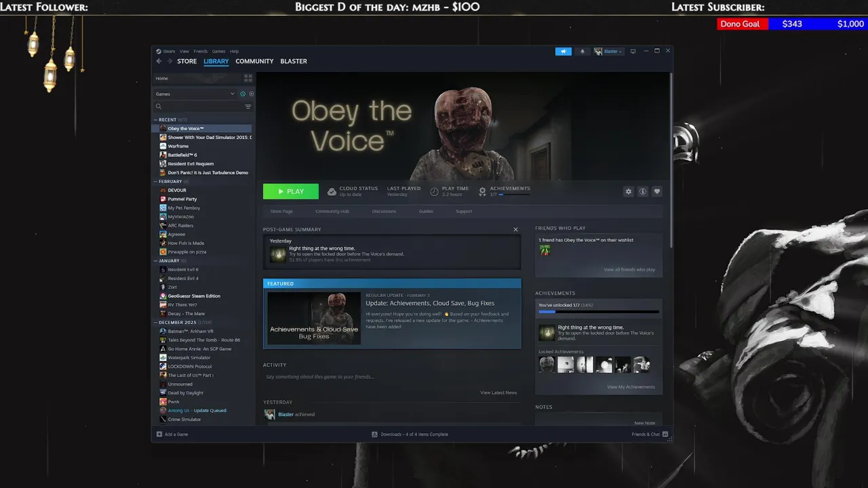Viewport: 868px width, 488px height.
Task: Go back with the left arrow
Action: 159,61
